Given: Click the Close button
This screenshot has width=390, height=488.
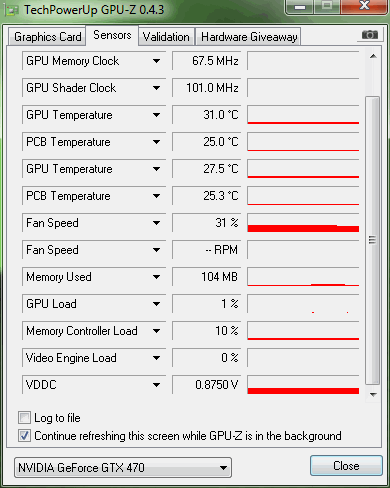Looking at the screenshot, I should 346,466.
